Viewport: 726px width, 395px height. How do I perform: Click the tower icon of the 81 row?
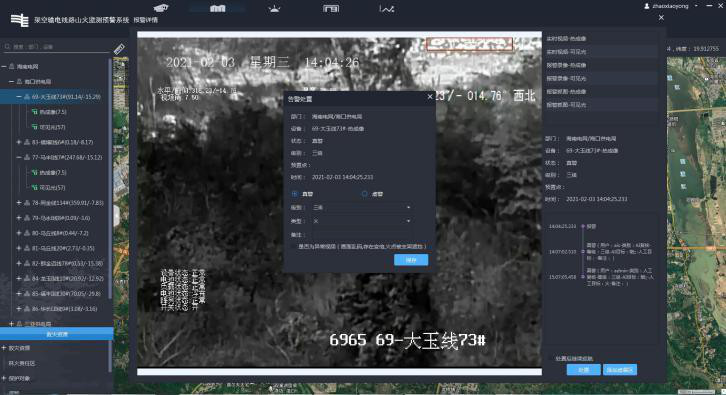(x=27, y=248)
